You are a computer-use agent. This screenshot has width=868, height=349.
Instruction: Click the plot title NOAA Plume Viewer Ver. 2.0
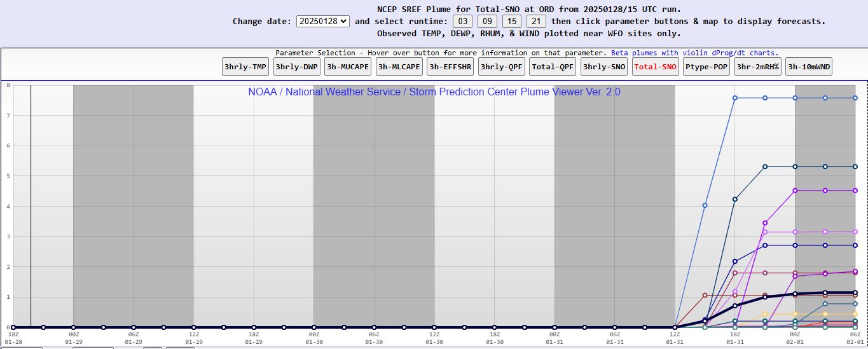coord(434,92)
